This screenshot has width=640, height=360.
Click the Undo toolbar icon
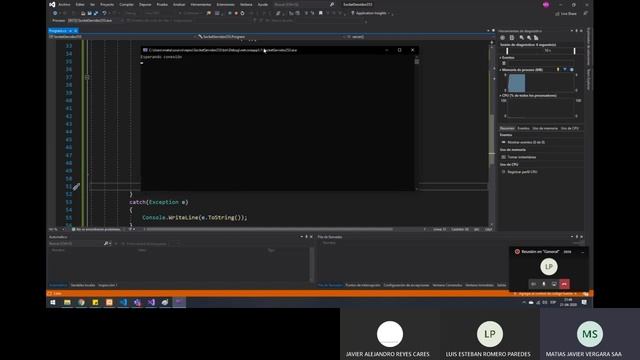[x=104, y=13]
